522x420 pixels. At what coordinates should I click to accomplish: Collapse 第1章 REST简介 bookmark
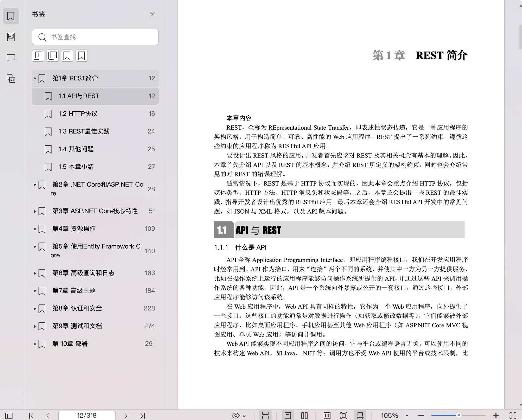coord(35,78)
